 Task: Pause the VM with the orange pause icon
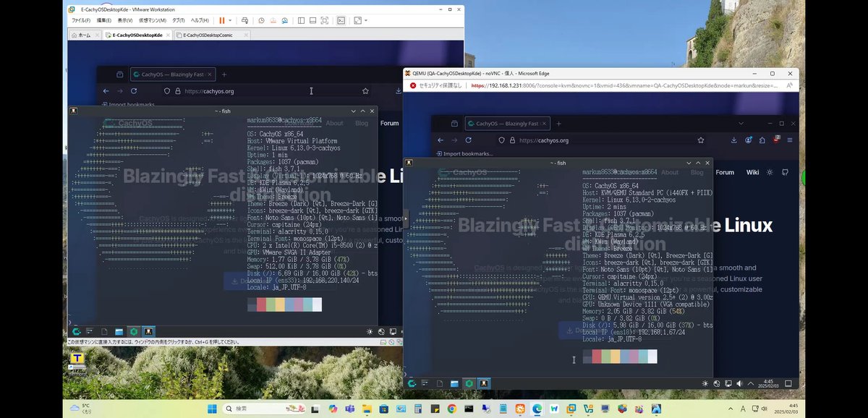[221, 20]
